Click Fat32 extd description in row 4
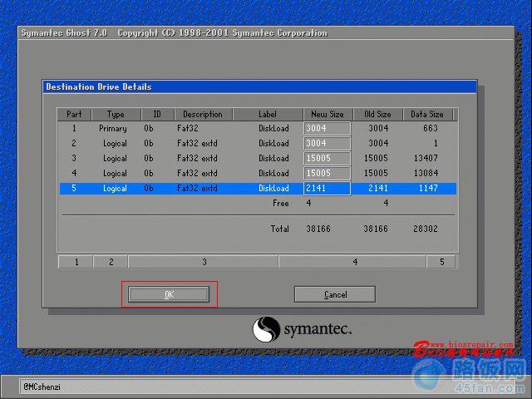 click(x=197, y=173)
